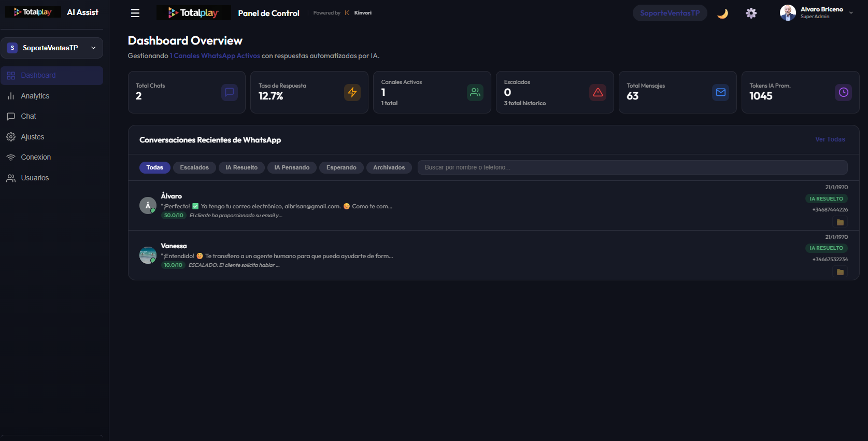This screenshot has height=441, width=868.
Task: Click the Total Chats message icon
Action: click(229, 92)
